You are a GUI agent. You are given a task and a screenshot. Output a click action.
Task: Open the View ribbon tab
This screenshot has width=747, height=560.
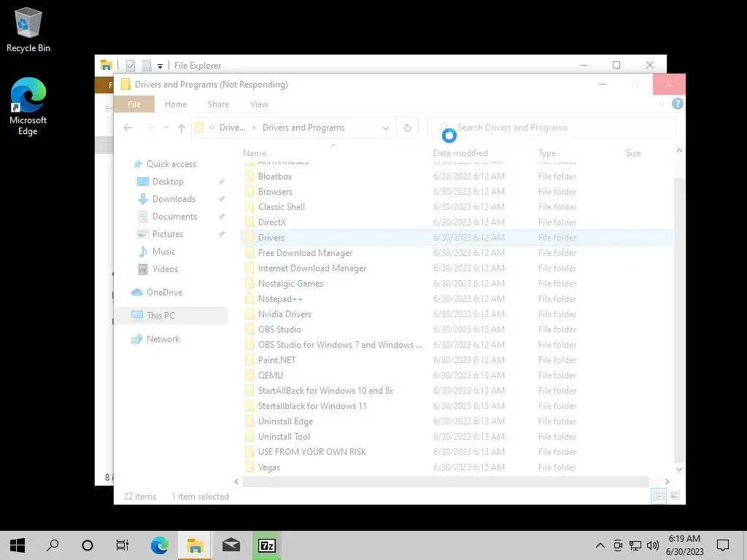(259, 104)
